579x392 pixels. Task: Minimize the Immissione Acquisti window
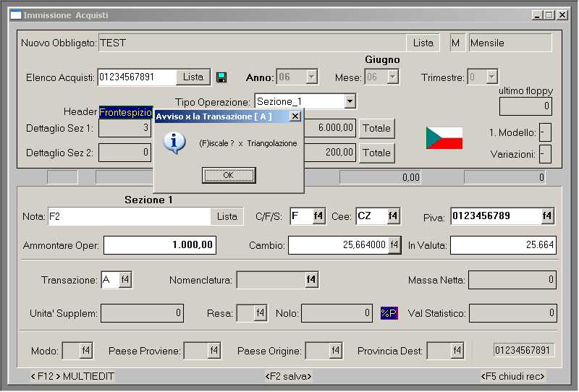click(537, 15)
